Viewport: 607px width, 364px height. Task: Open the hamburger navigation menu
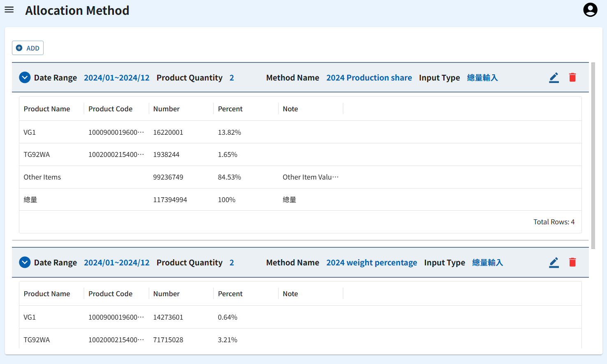(9, 10)
